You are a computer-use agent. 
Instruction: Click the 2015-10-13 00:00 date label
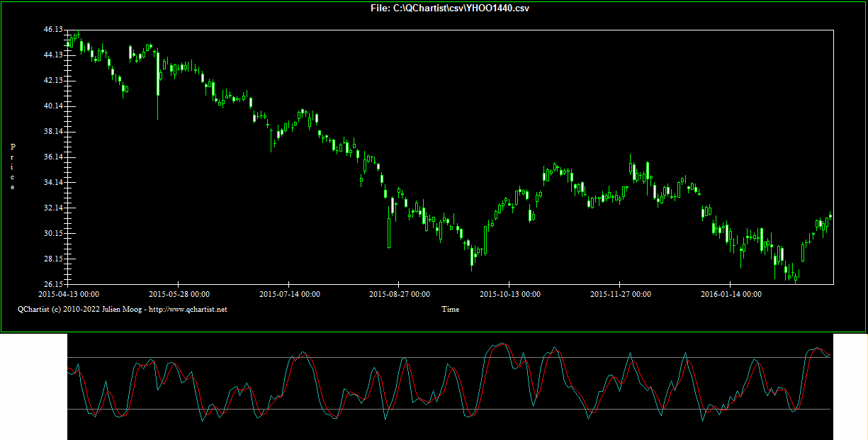(x=510, y=294)
